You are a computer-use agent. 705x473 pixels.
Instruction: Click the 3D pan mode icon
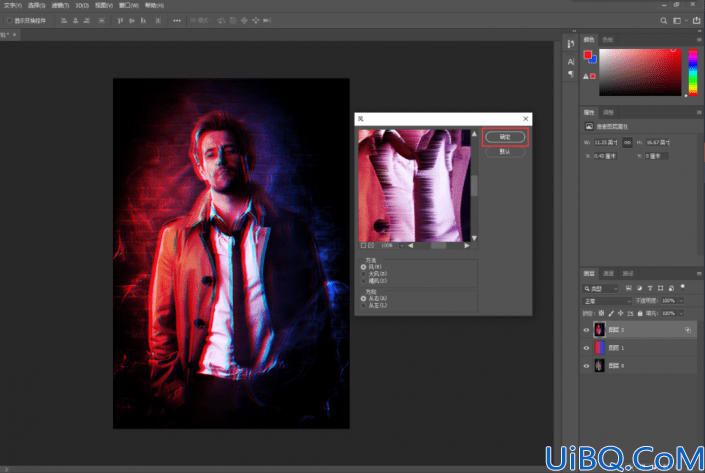(244, 21)
